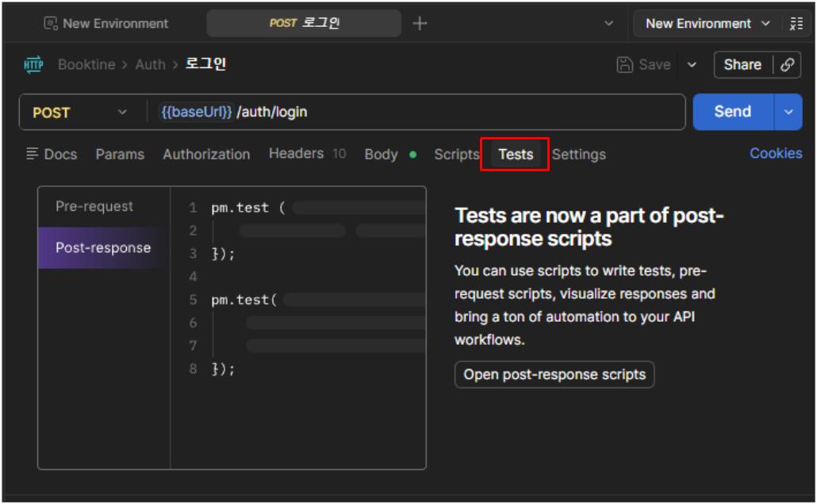The height and width of the screenshot is (504, 817).
Task: Open the Body tab
Action: click(390, 154)
